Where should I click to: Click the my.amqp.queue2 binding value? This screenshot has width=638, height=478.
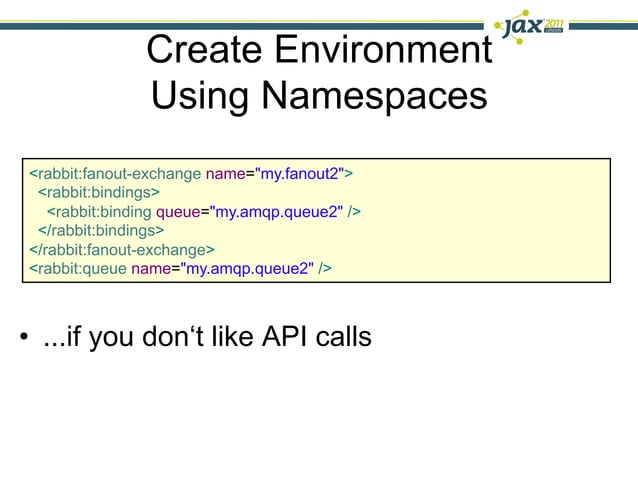(276, 212)
